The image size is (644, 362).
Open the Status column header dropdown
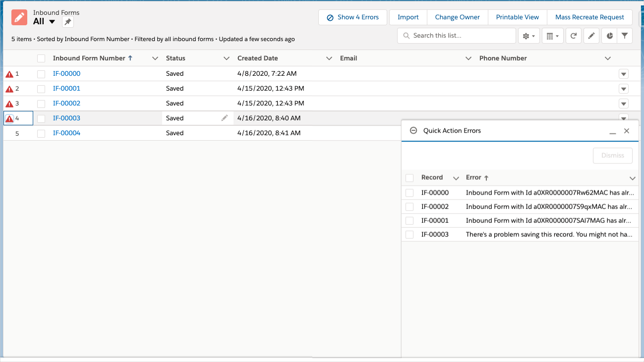(227, 58)
